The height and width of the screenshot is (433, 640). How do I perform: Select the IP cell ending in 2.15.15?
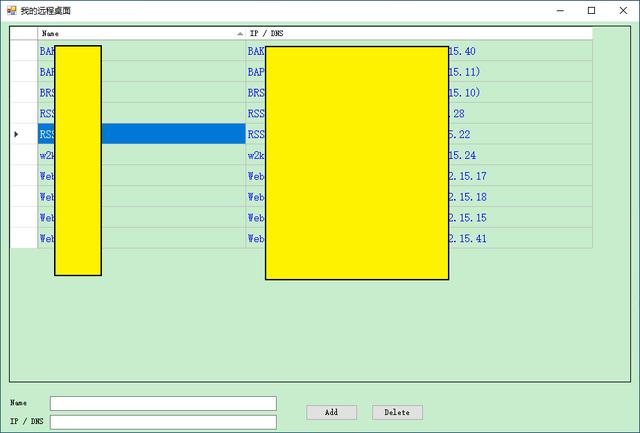(419, 218)
